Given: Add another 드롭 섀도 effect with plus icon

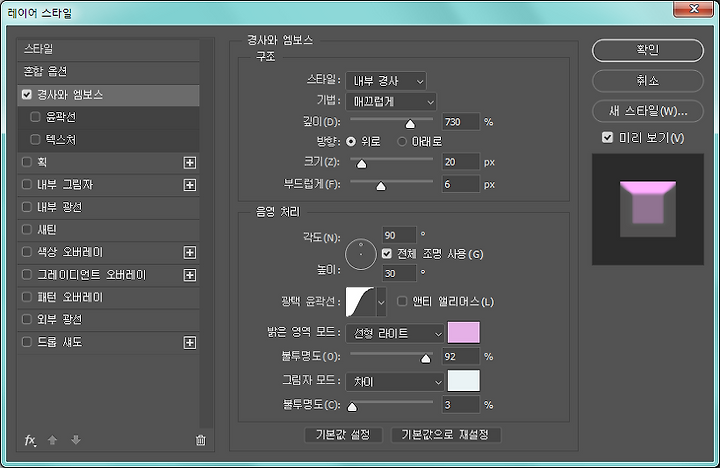Looking at the screenshot, I should pyautogui.click(x=190, y=343).
